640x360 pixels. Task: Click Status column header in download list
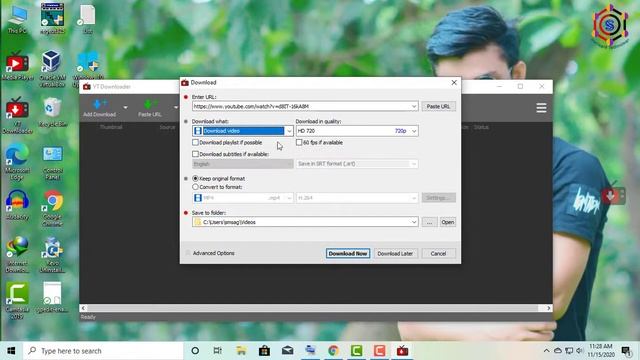(x=481, y=127)
